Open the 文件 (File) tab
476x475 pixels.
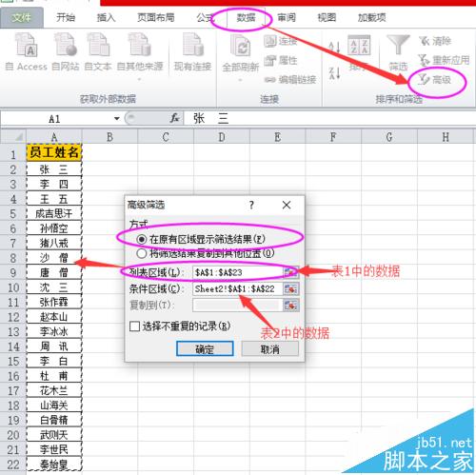tap(22, 18)
